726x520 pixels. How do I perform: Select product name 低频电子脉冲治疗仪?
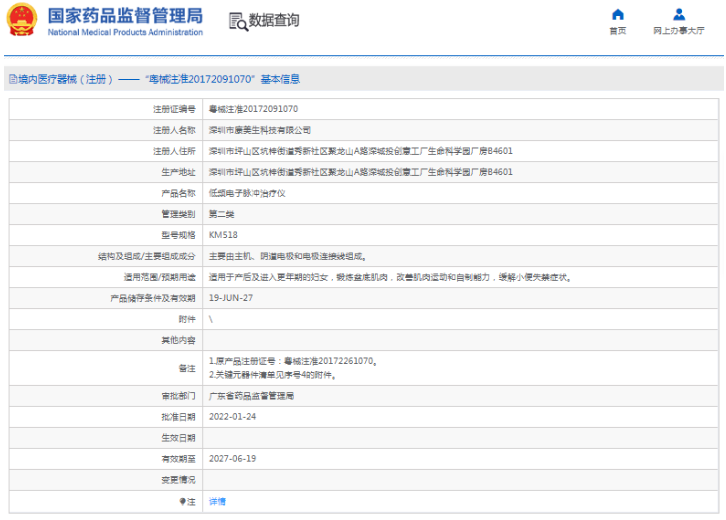(247, 193)
